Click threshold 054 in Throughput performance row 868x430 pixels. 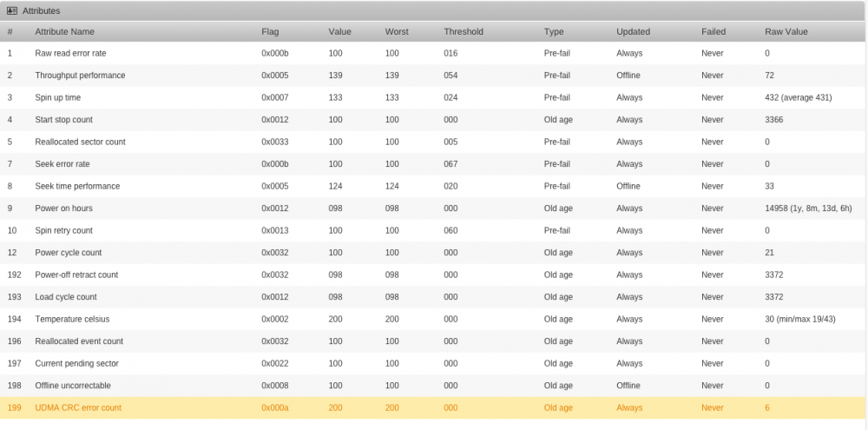[x=450, y=76]
